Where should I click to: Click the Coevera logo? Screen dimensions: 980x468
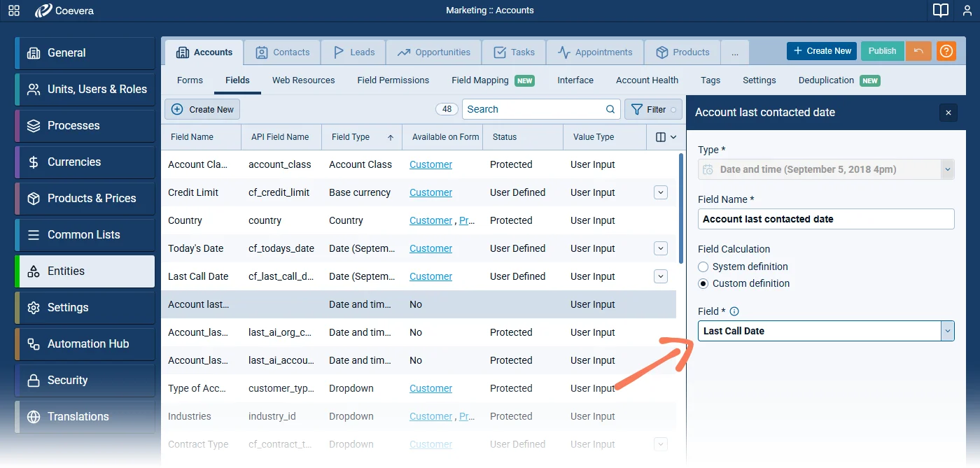64,10
